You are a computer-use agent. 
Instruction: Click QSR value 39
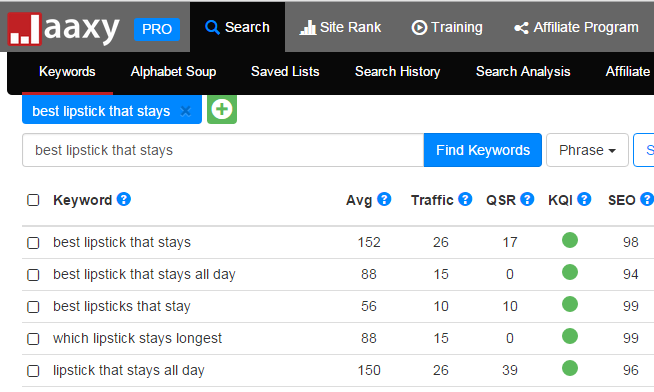pyautogui.click(x=510, y=370)
